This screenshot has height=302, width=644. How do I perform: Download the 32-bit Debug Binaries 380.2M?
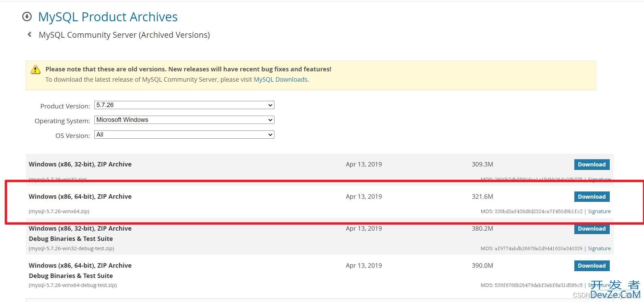(x=592, y=229)
